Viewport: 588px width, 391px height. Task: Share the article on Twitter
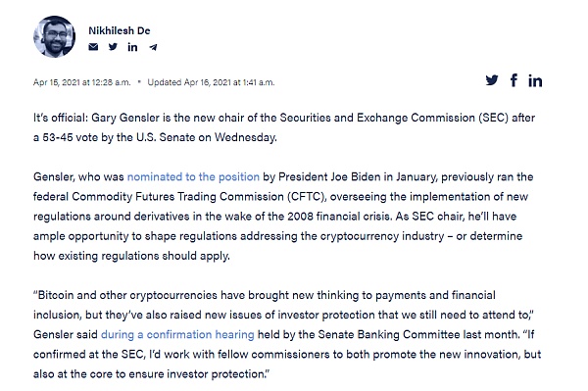(492, 80)
